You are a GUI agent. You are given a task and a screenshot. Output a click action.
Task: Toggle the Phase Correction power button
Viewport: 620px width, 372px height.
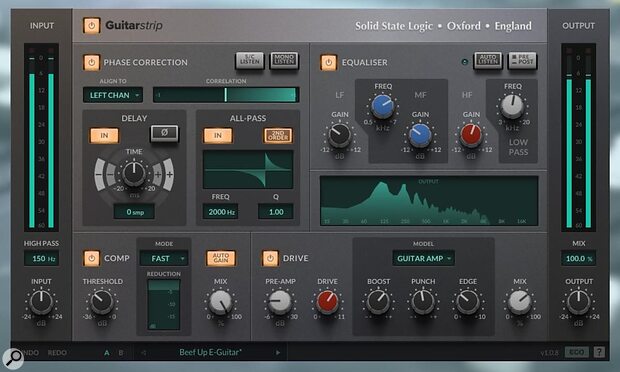[x=91, y=62]
